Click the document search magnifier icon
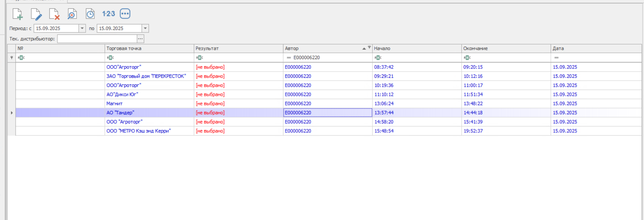Image resolution: width=644 pixels, height=220 pixels. pos(72,14)
